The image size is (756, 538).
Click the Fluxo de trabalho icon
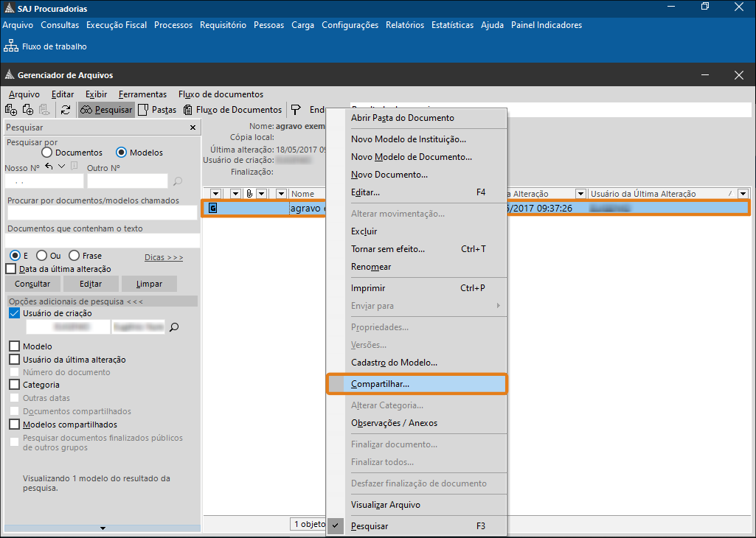click(11, 46)
